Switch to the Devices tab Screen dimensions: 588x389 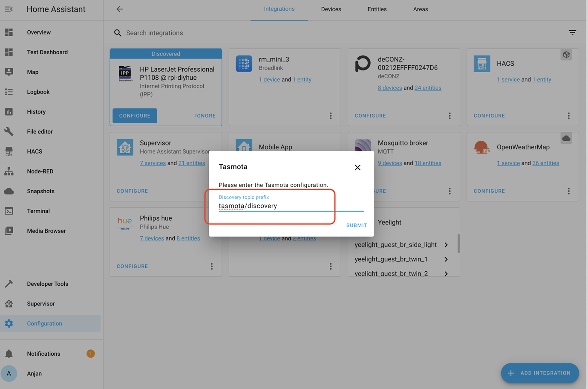(x=331, y=9)
